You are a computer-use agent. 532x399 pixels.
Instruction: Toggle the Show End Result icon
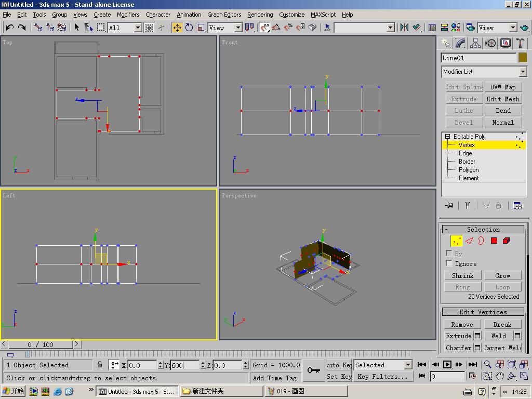point(468,205)
